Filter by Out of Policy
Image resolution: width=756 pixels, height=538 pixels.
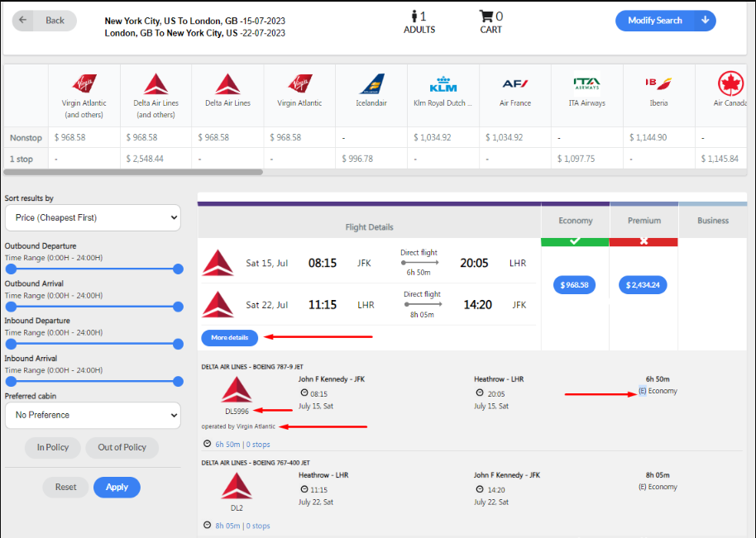point(122,447)
